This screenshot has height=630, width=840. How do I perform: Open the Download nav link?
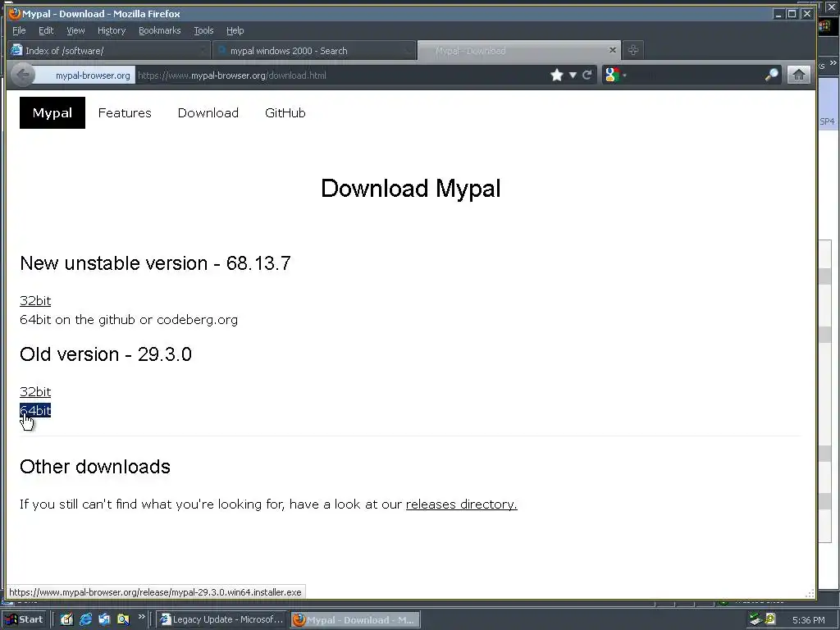point(208,112)
